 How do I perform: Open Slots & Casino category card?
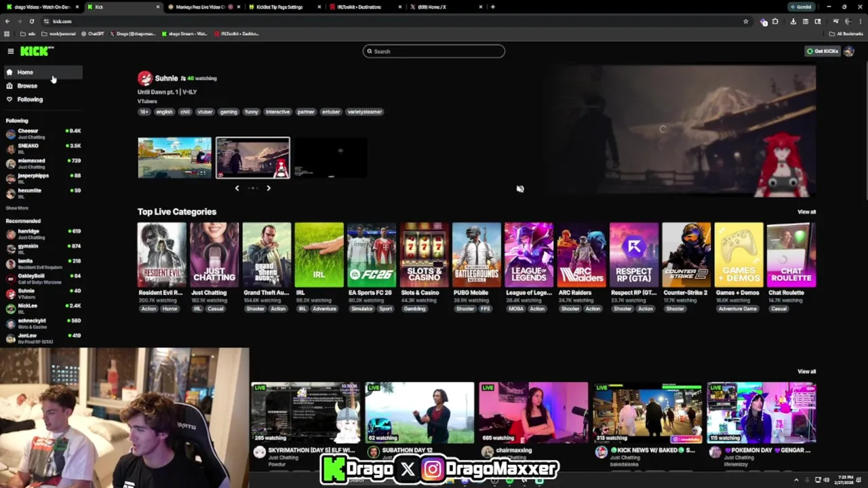(424, 255)
